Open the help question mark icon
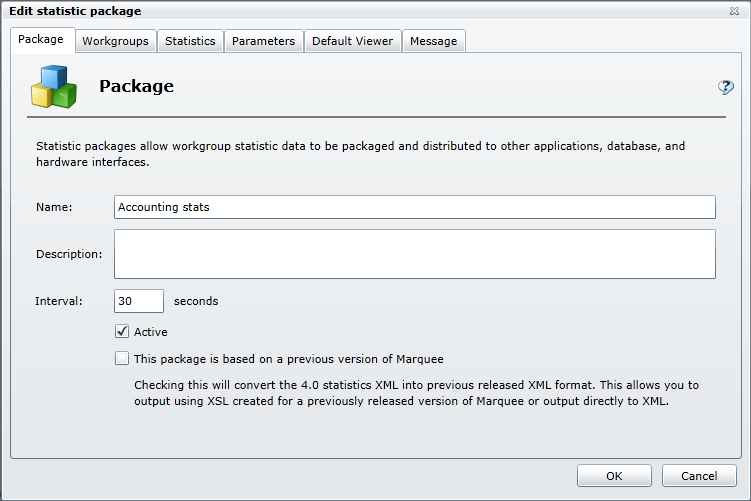The width and height of the screenshot is (751, 501). [726, 88]
